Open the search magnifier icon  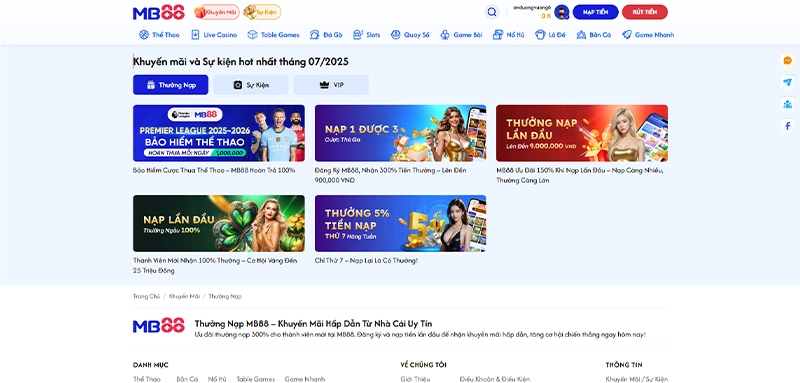click(492, 12)
